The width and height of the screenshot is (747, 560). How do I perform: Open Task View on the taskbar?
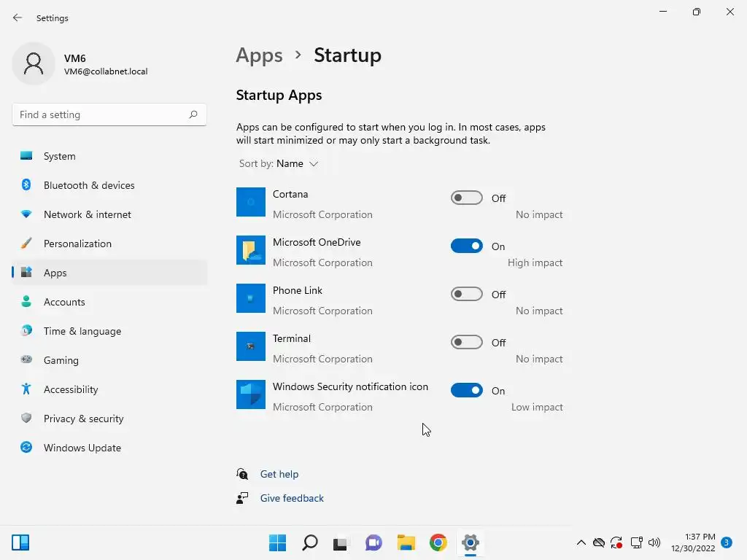(x=340, y=542)
